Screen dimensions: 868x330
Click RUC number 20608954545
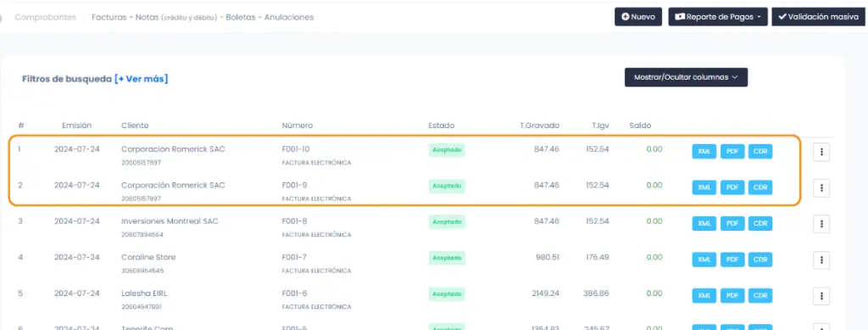click(142, 271)
